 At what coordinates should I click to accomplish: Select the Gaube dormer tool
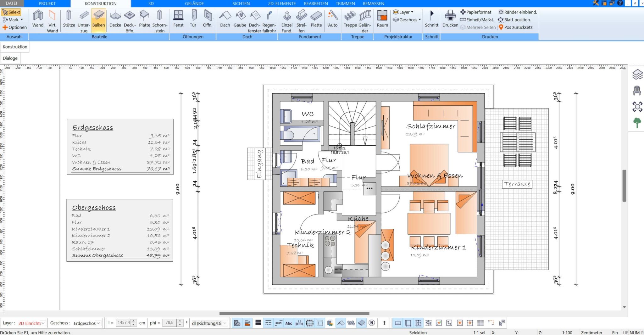(x=240, y=19)
